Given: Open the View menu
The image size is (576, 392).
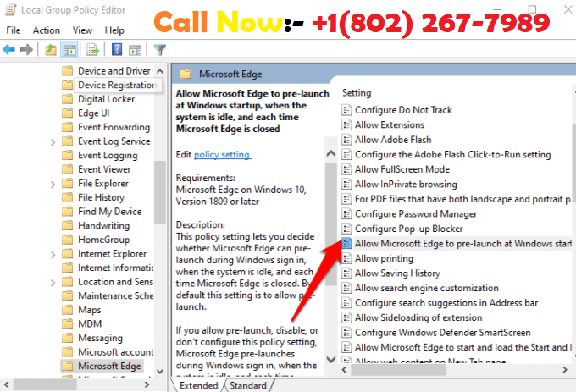Looking at the screenshot, I should pyautogui.click(x=82, y=30).
